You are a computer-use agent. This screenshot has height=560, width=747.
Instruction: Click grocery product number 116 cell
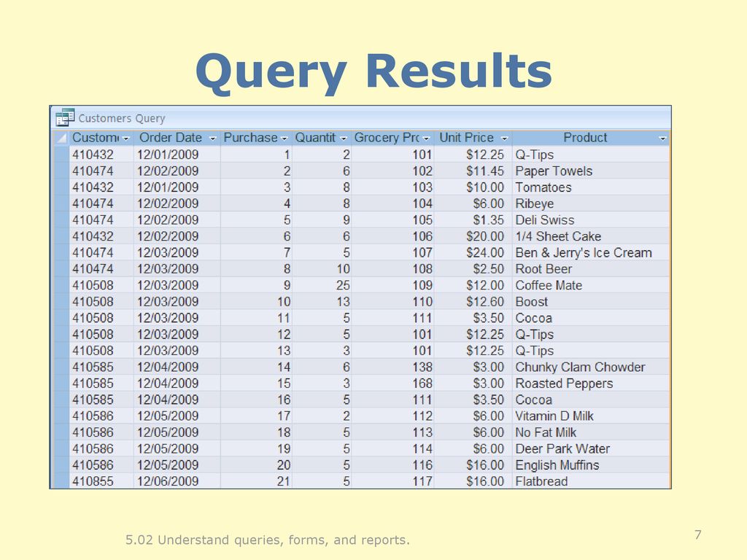tap(392, 464)
